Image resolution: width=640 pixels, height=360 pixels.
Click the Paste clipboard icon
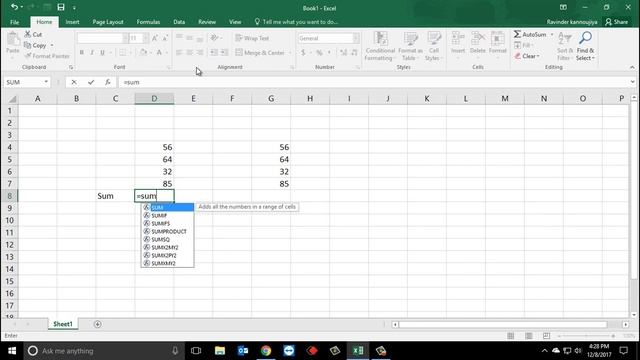tap(13, 42)
